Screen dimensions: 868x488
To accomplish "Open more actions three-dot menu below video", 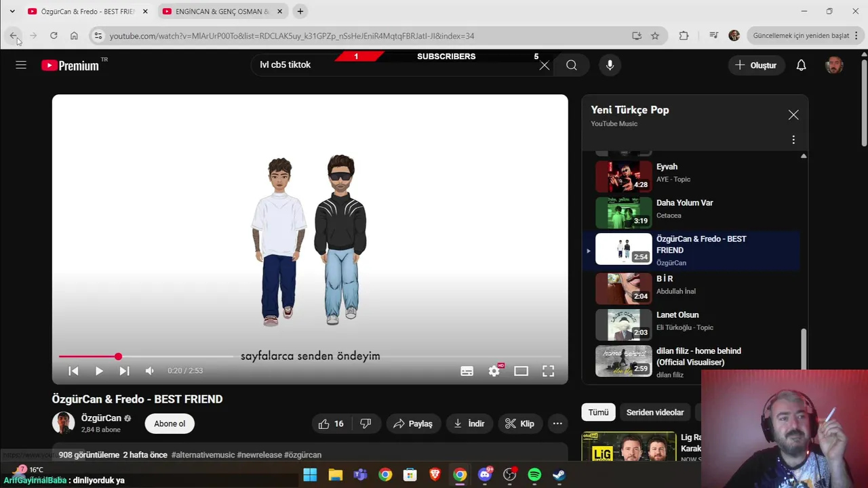I will 557,424.
